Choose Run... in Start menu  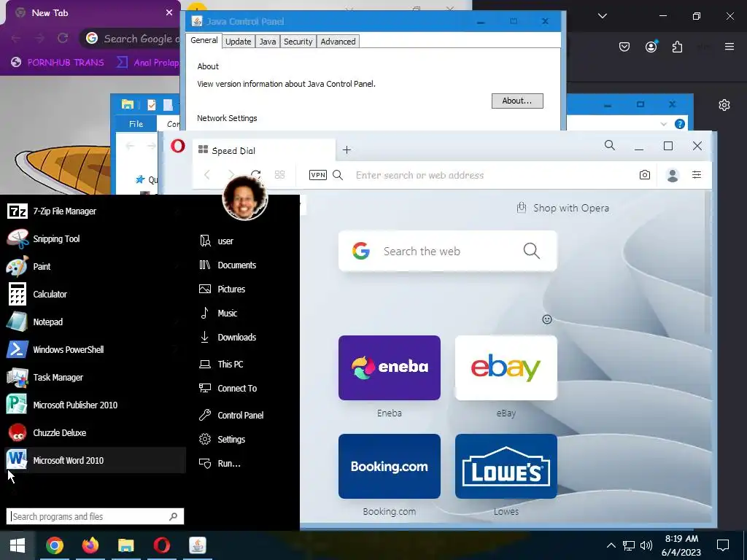pos(220,463)
